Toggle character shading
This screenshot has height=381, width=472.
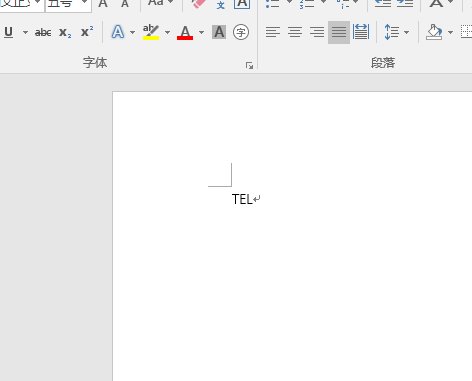tap(219, 32)
